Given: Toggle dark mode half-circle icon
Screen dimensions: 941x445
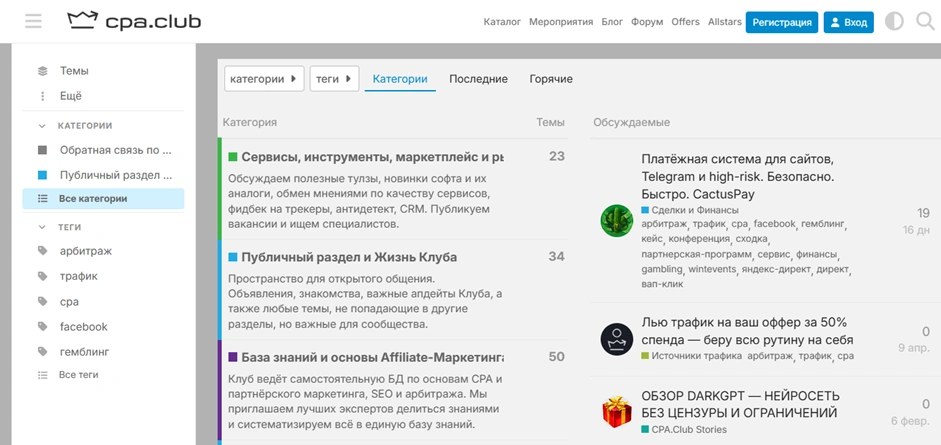Looking at the screenshot, I should [894, 21].
